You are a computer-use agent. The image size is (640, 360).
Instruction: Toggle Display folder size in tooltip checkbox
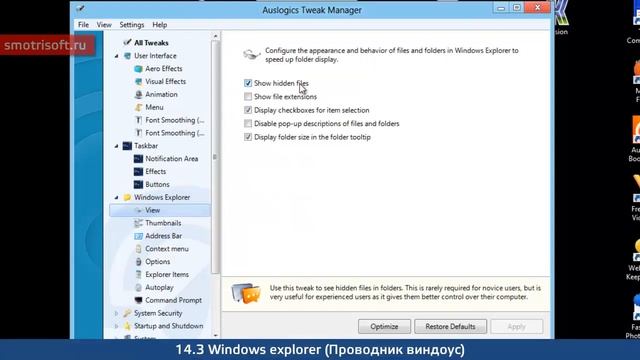248,137
